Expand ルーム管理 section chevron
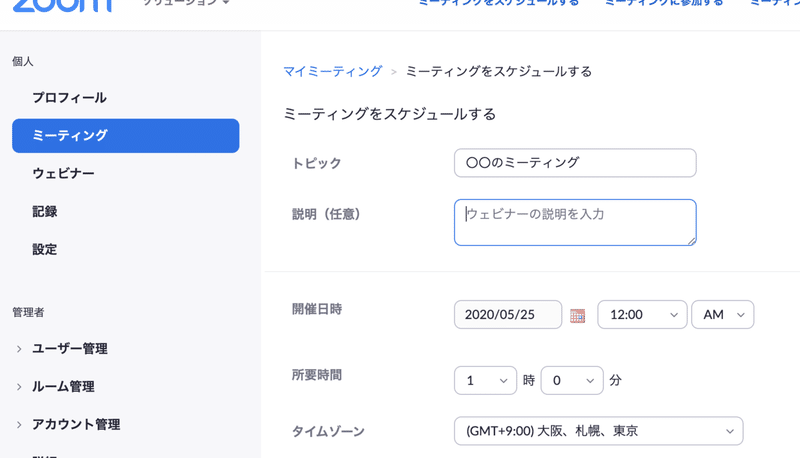800x458 pixels. (19, 387)
